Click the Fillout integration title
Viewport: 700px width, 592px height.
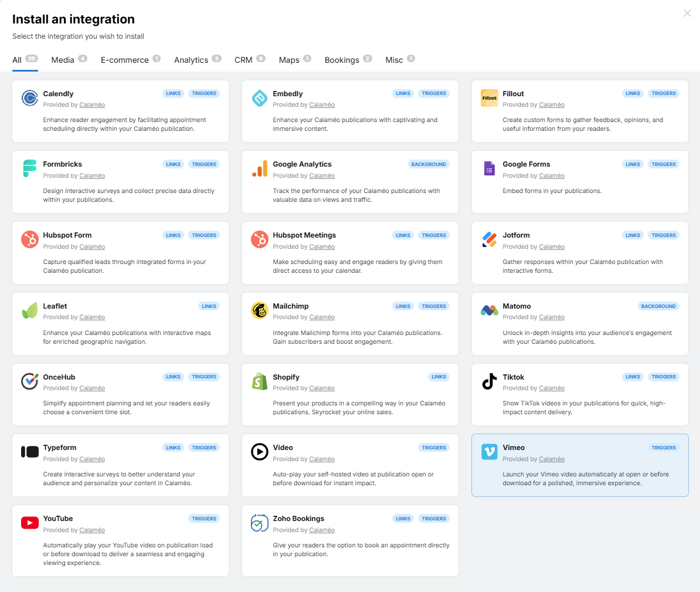(x=513, y=94)
